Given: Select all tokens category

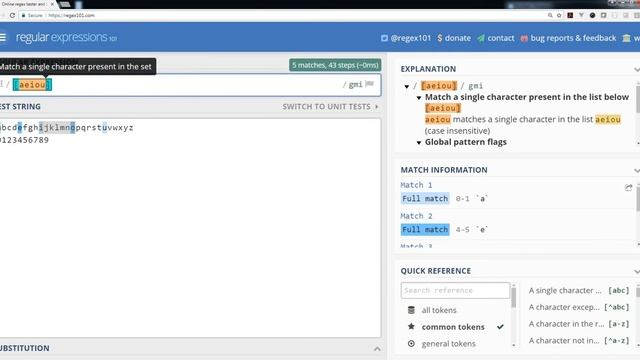Looking at the screenshot, I should click(439, 310).
